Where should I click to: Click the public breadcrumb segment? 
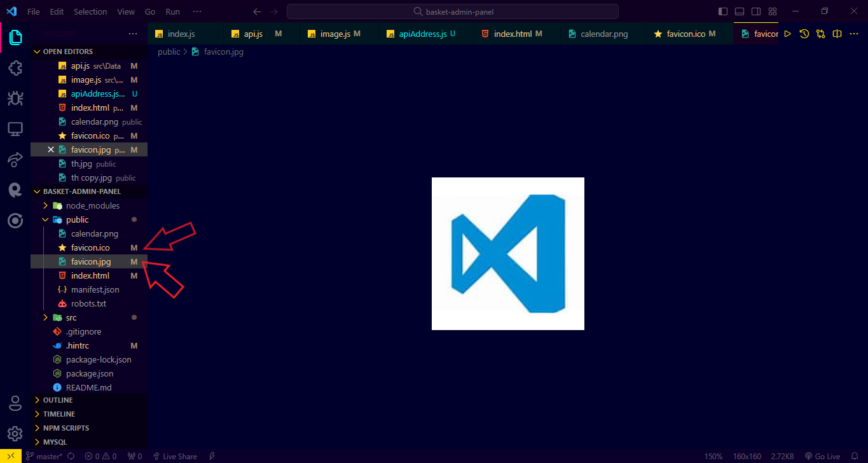click(169, 52)
